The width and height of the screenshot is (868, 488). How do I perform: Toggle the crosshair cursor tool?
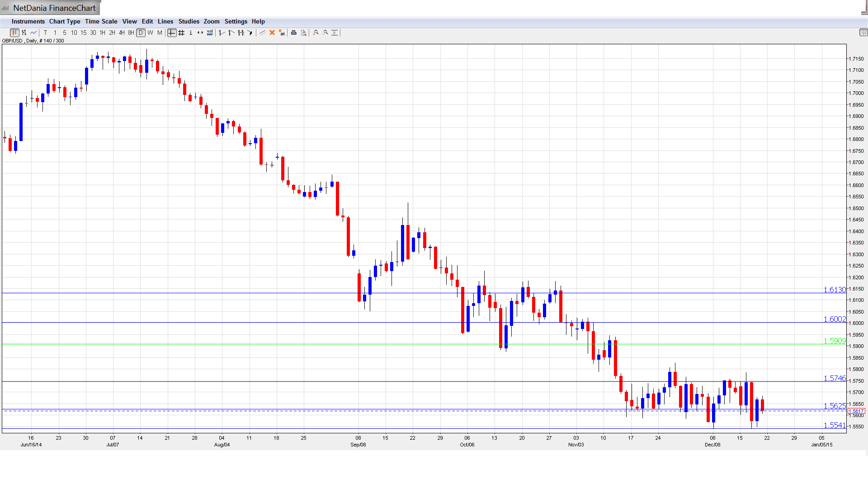(172, 33)
